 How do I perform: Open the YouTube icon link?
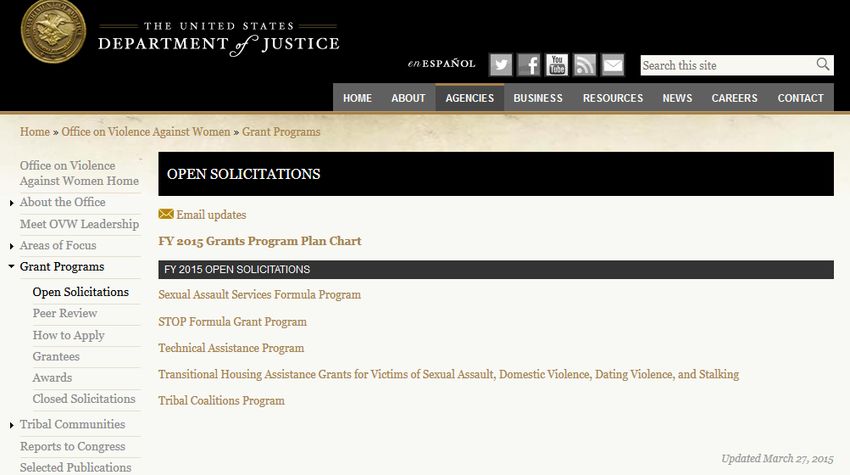tap(557, 65)
